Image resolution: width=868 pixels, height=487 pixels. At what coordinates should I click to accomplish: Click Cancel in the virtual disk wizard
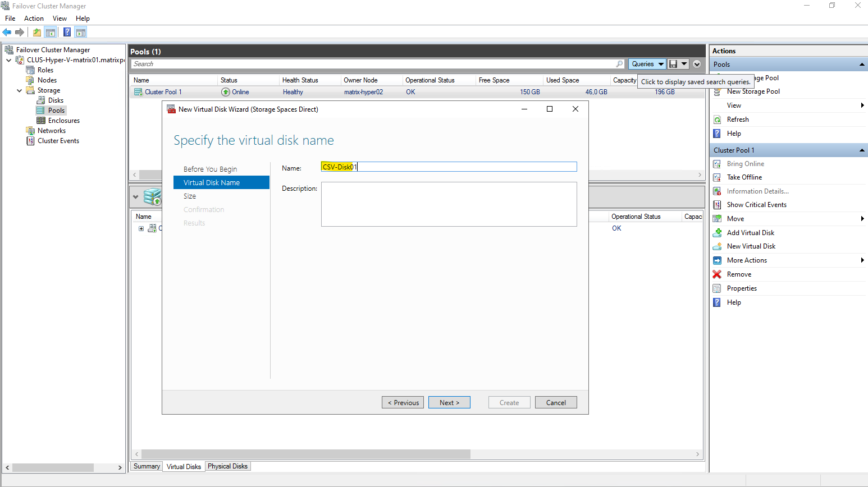(x=556, y=403)
